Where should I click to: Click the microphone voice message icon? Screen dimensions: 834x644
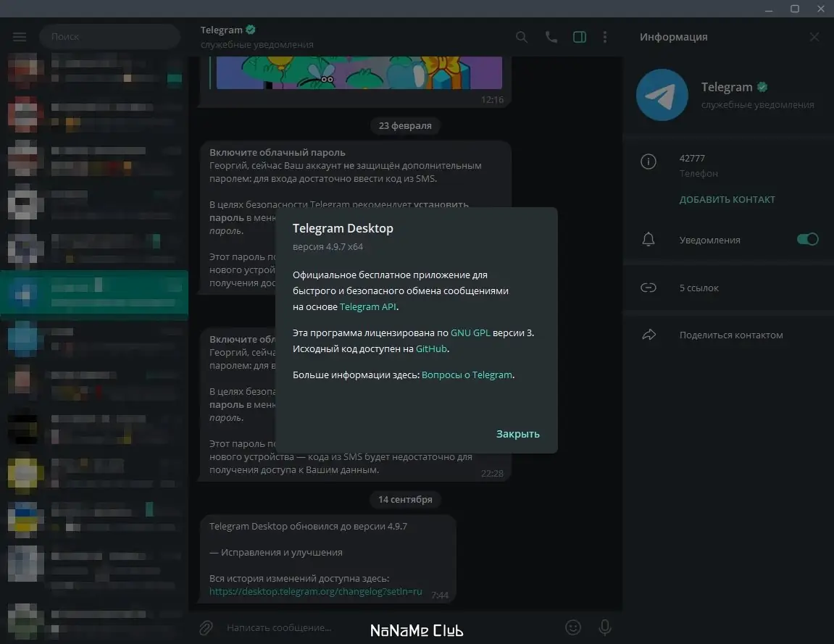605,627
